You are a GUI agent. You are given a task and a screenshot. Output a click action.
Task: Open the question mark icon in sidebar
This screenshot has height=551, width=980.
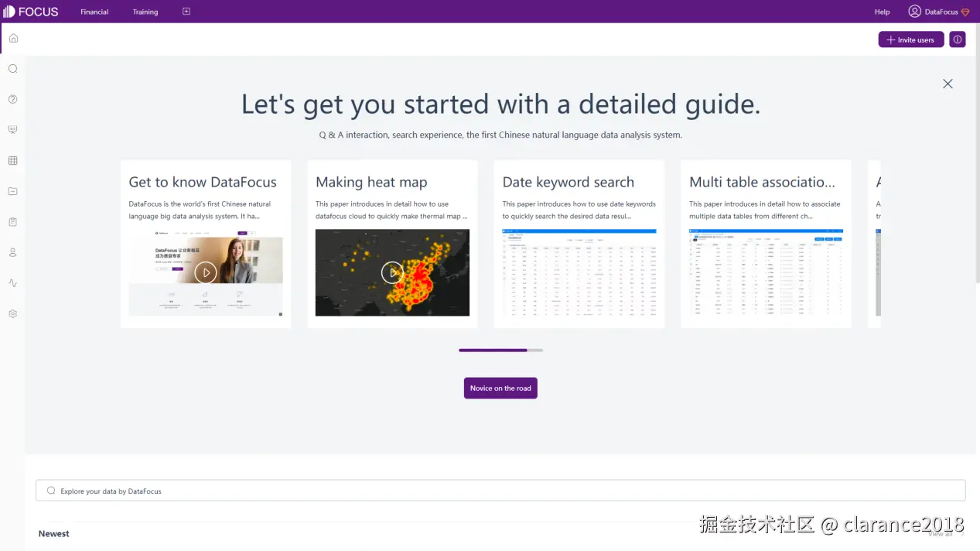pos(13,99)
